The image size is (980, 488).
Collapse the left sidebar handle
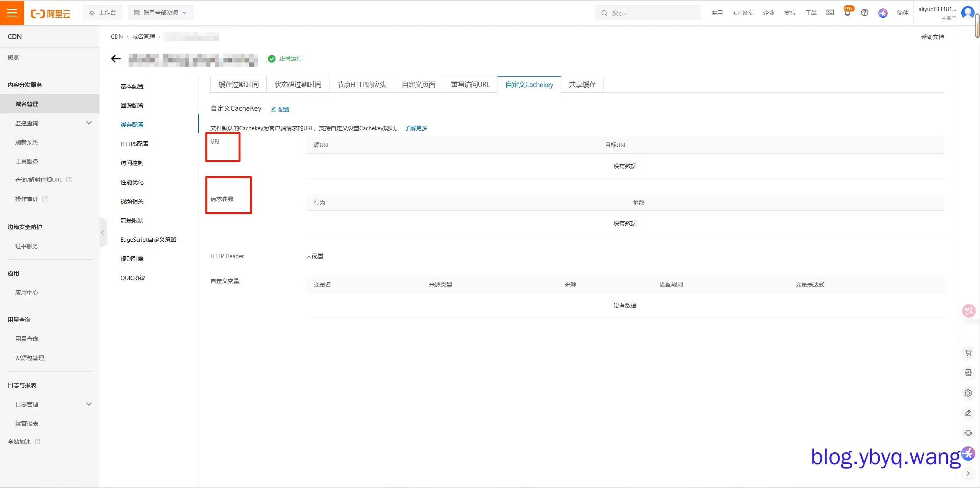click(x=103, y=233)
